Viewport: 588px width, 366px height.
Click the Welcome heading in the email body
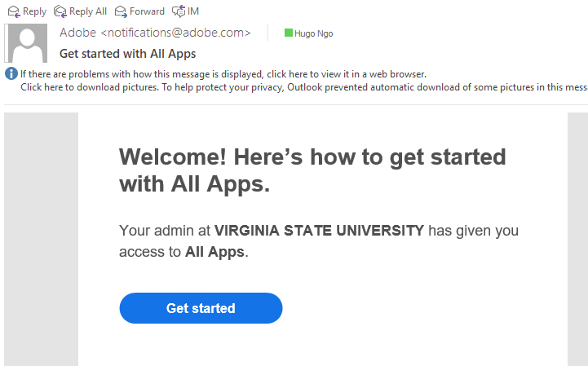click(312, 170)
